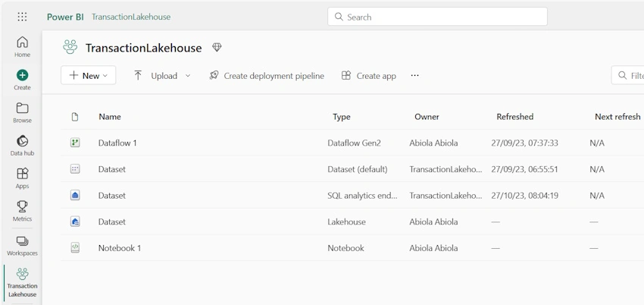Open Metrics trophy icon in sidebar

click(x=22, y=206)
